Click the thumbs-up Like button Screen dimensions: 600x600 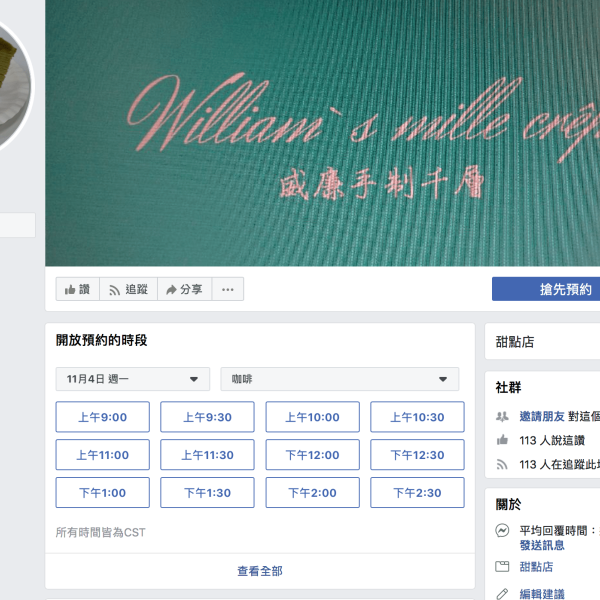tap(78, 289)
